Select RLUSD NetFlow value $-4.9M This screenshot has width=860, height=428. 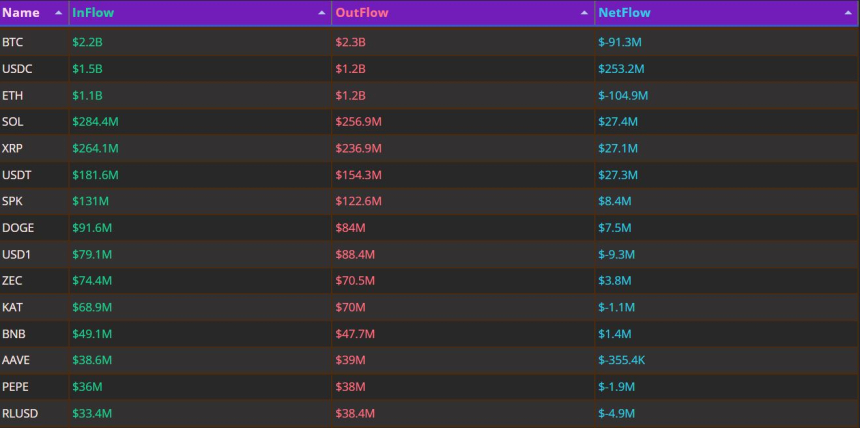pyautogui.click(x=615, y=413)
